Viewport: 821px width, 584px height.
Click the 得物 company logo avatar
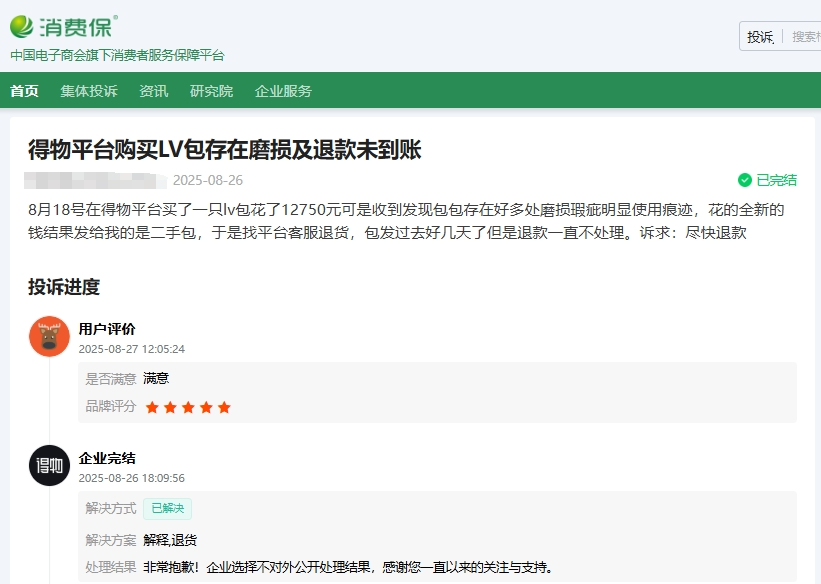pyautogui.click(x=49, y=466)
